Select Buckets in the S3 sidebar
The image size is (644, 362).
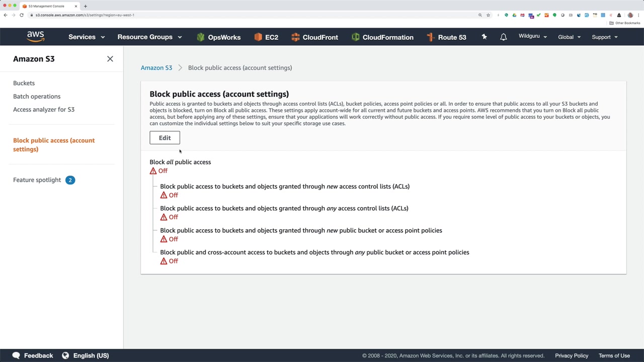coord(24,83)
